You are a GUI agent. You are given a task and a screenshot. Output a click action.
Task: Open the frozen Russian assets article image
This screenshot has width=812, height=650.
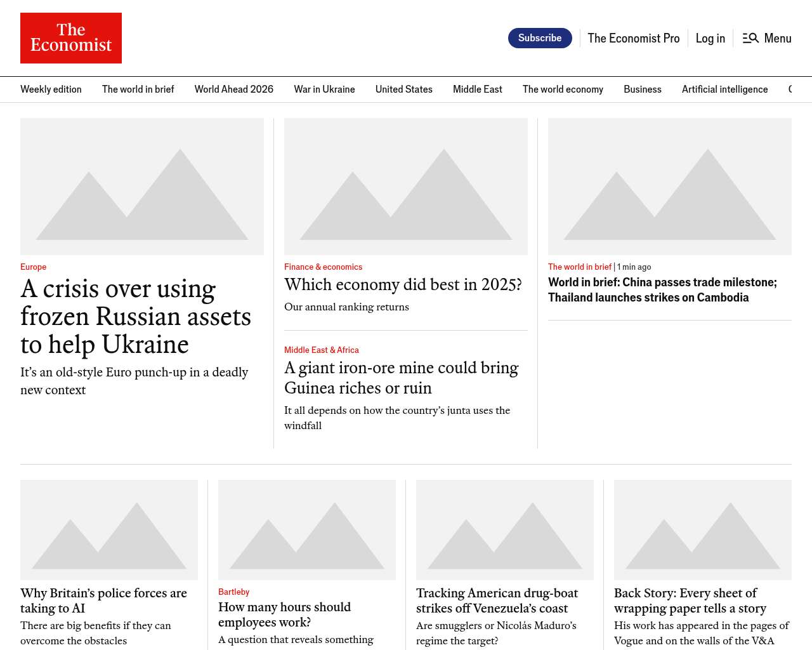click(142, 187)
